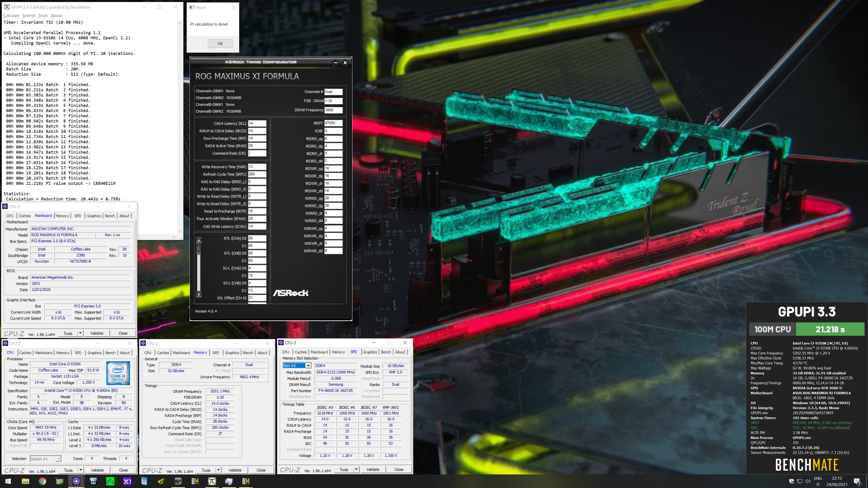Click the Close button in the Memory CPU-Z window
Screen dimensions: 868x488
point(261,470)
